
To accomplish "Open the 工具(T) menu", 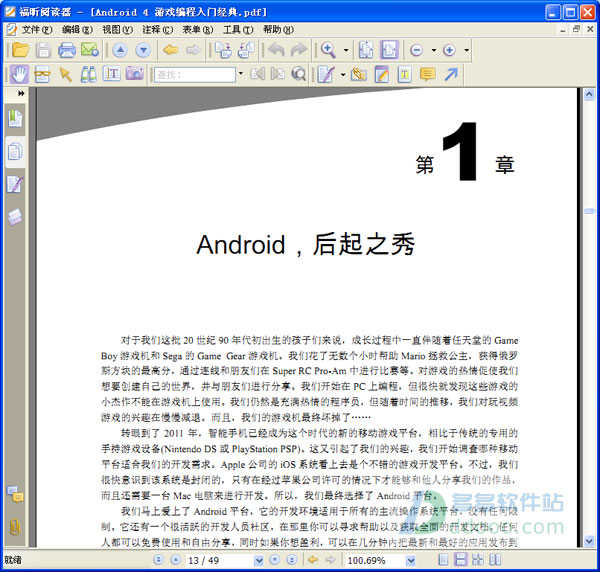I will tap(238, 29).
